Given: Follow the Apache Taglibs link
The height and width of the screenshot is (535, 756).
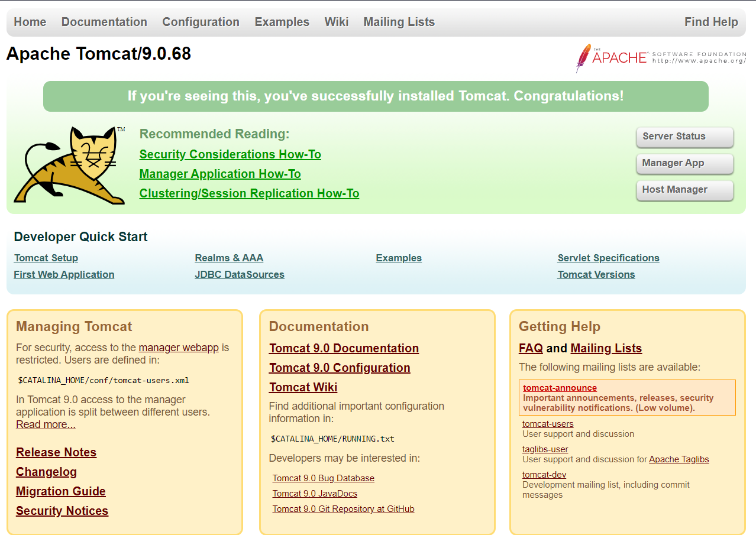Looking at the screenshot, I should coord(679,459).
